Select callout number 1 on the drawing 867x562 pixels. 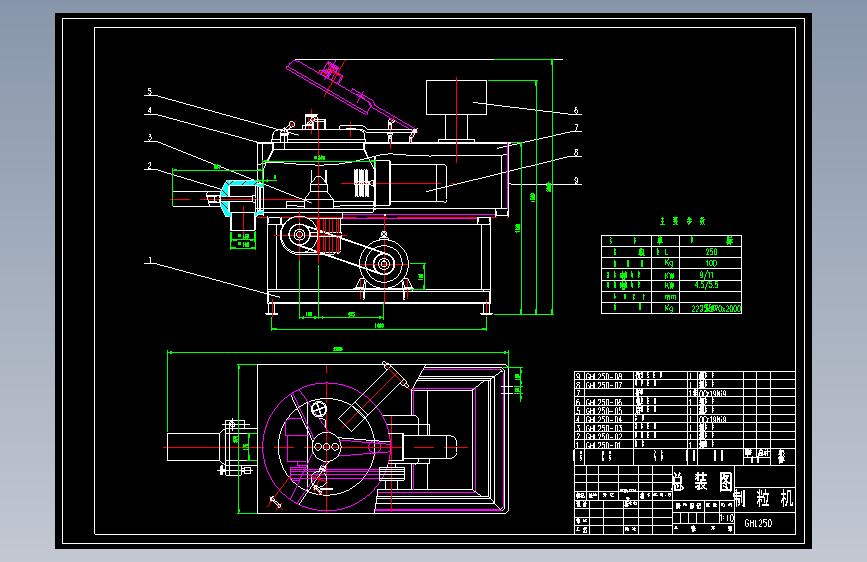pos(149,260)
